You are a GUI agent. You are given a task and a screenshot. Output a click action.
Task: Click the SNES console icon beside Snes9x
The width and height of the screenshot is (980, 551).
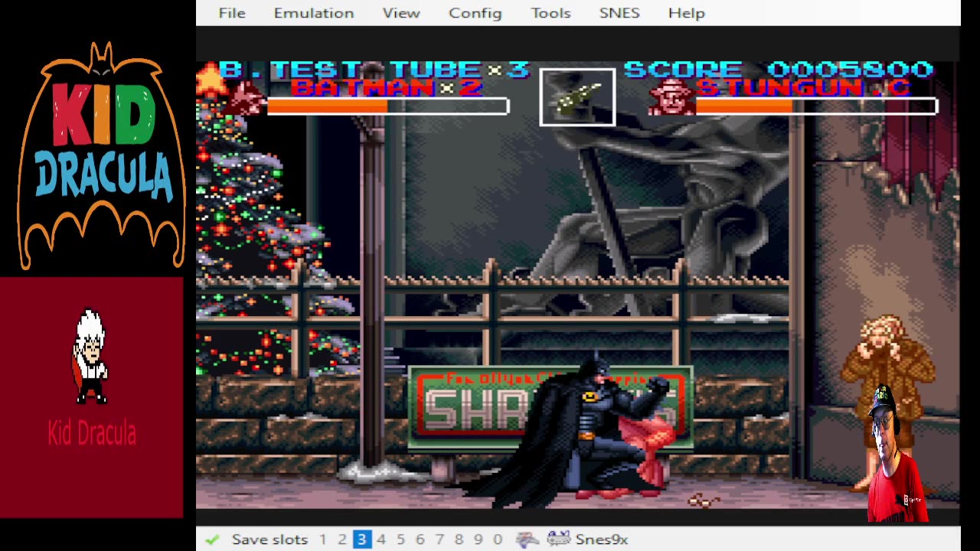pyautogui.click(x=559, y=540)
